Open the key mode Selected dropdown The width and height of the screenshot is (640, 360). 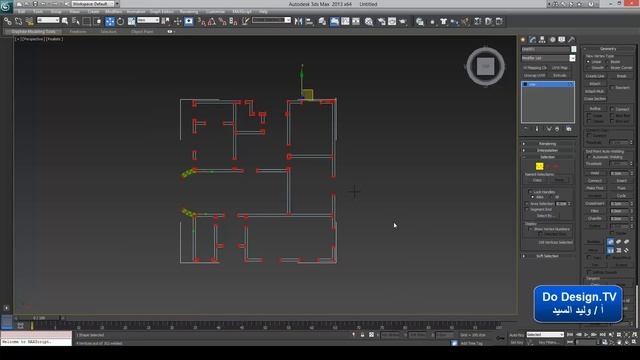pyautogui.click(x=545, y=335)
